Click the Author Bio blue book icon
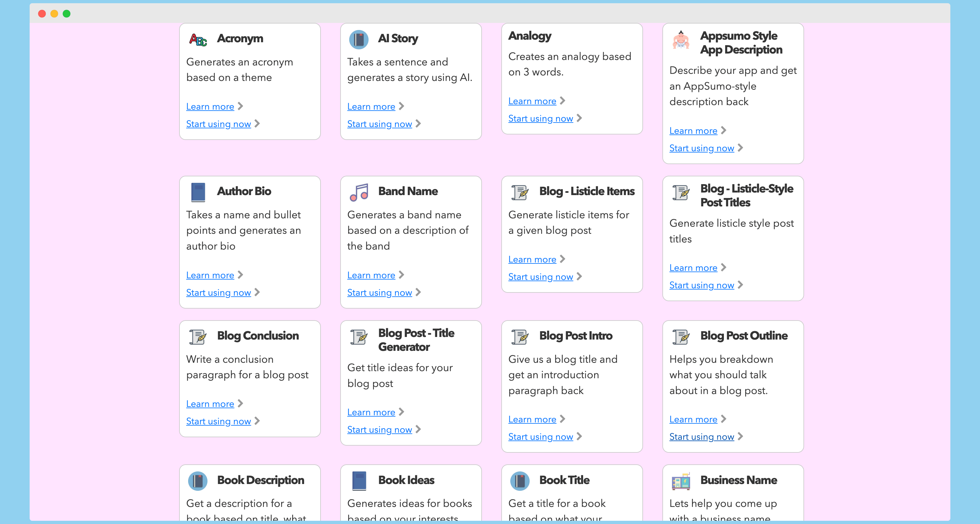980x524 pixels. pos(198,192)
